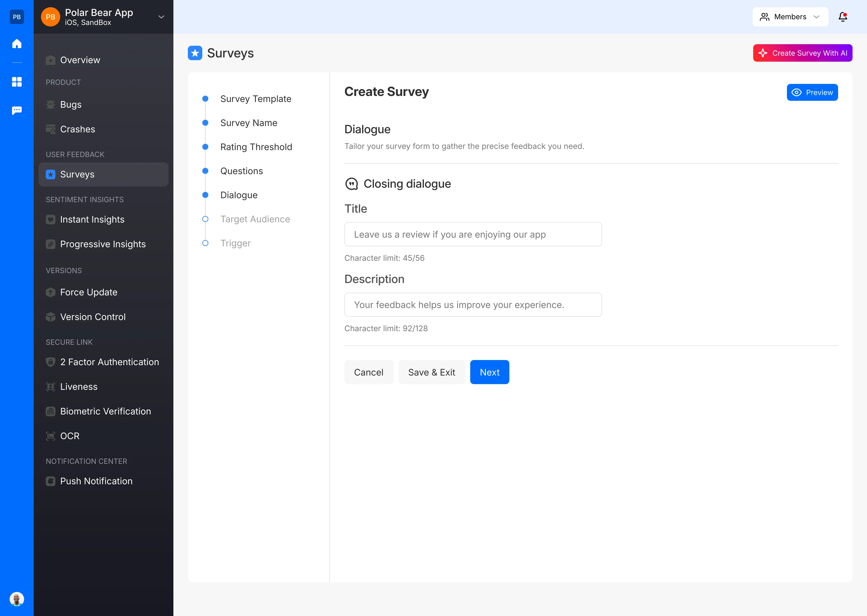The width and height of the screenshot is (867, 616).
Task: Click the Biometric Verification fingerprint icon
Action: [x=51, y=411]
